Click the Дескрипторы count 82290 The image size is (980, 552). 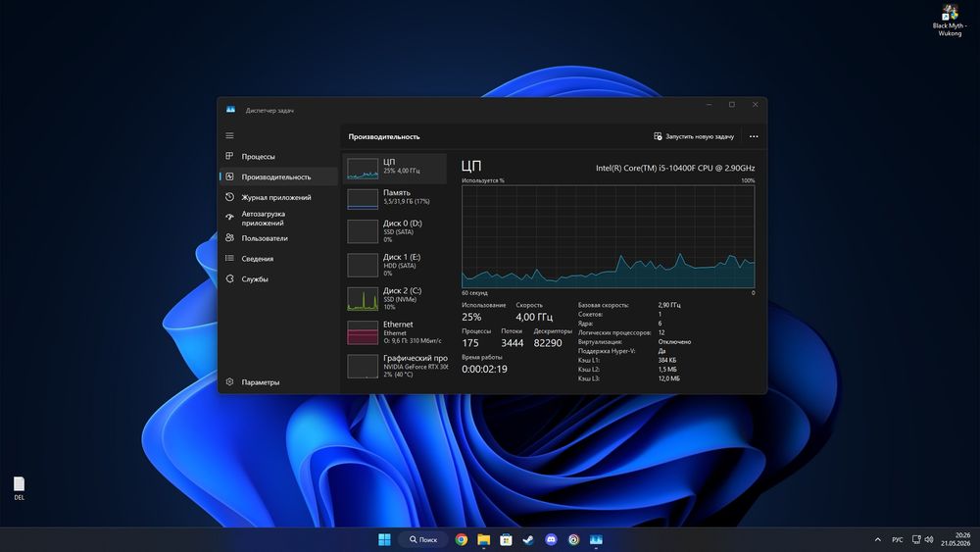[x=548, y=343]
